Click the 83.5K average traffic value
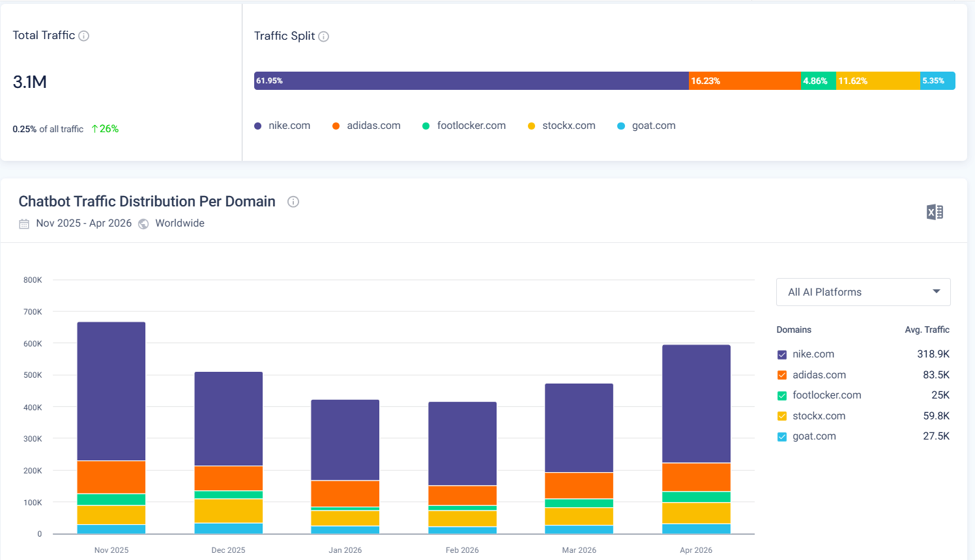This screenshot has height=560, width=975. tap(936, 375)
